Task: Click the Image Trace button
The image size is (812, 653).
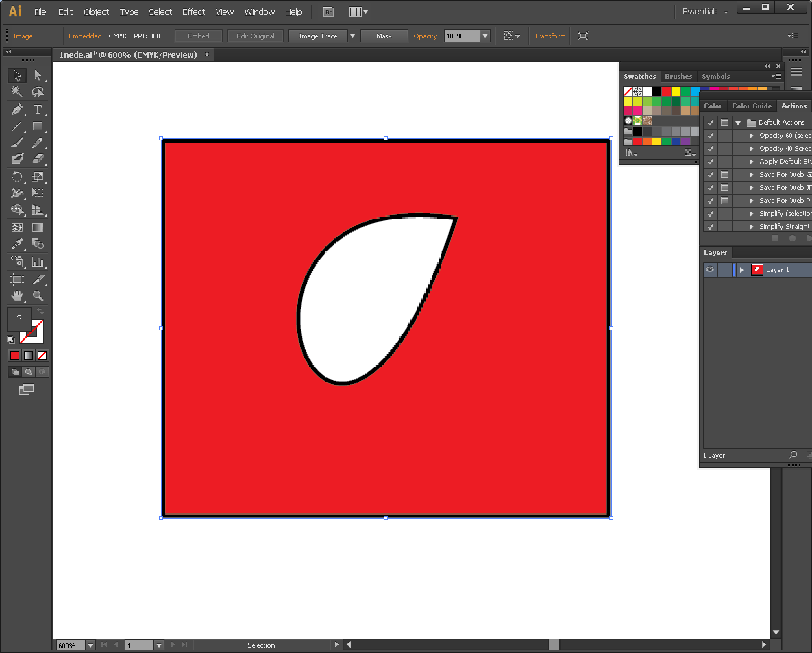Action: pos(318,36)
